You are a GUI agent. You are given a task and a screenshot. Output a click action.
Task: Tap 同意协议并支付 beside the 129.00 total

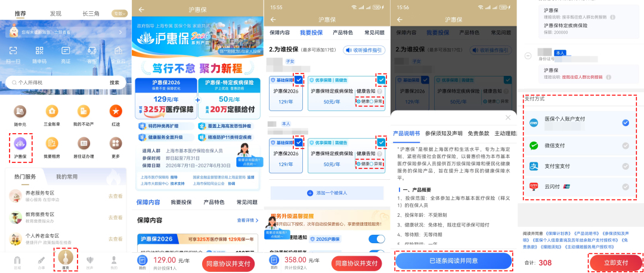coord(228,263)
